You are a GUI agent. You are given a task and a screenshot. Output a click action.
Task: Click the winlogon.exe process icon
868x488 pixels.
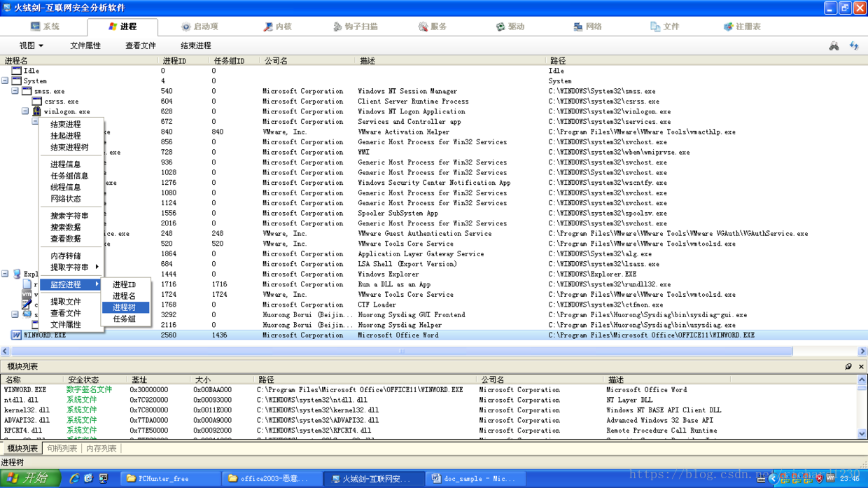tap(36, 111)
